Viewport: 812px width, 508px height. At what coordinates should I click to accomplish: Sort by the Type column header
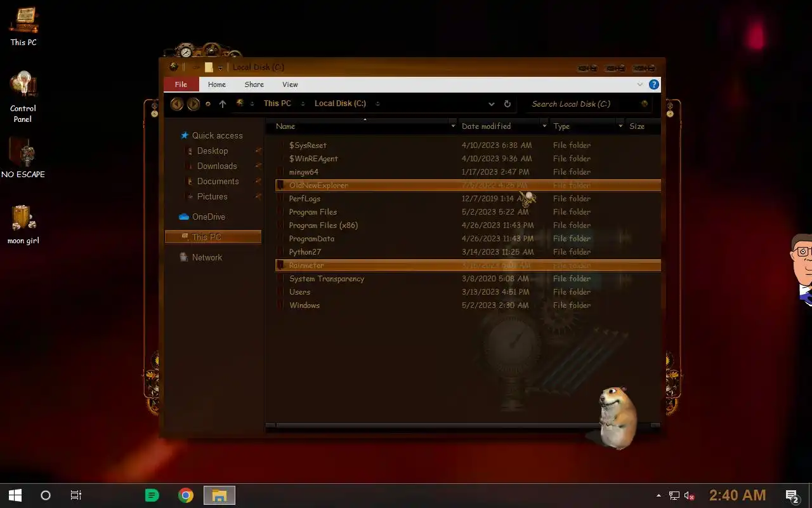click(x=584, y=126)
